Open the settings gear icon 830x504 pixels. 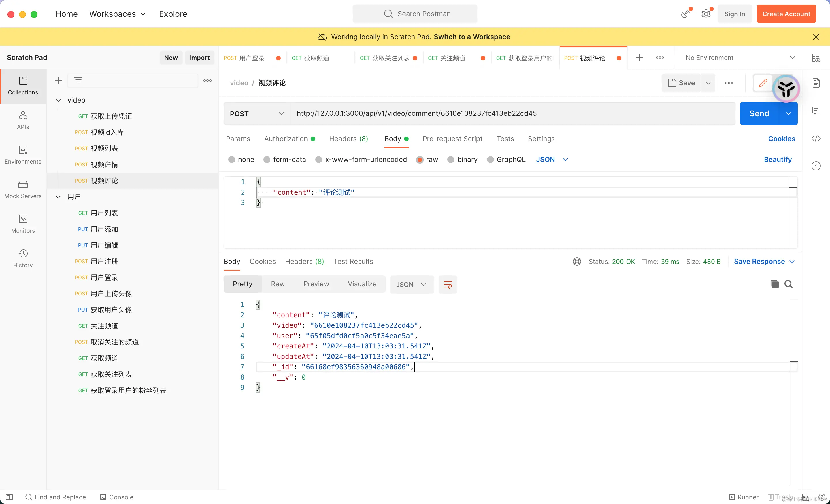[706, 14]
